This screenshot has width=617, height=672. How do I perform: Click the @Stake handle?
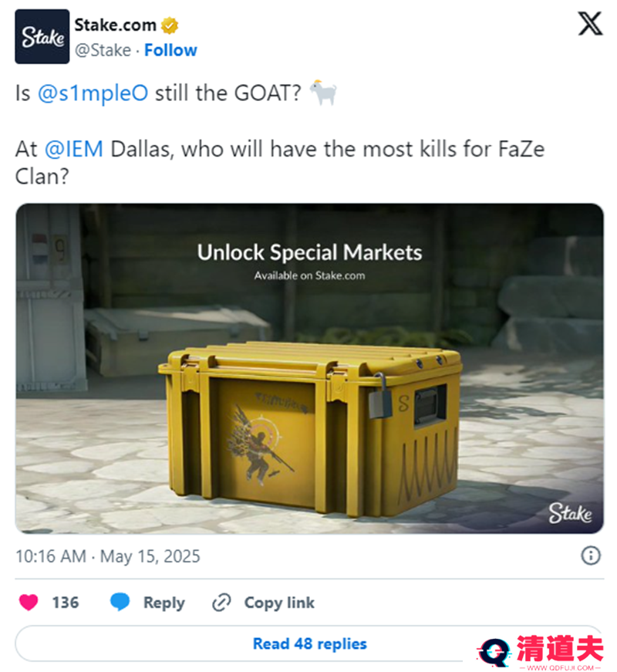tap(103, 50)
